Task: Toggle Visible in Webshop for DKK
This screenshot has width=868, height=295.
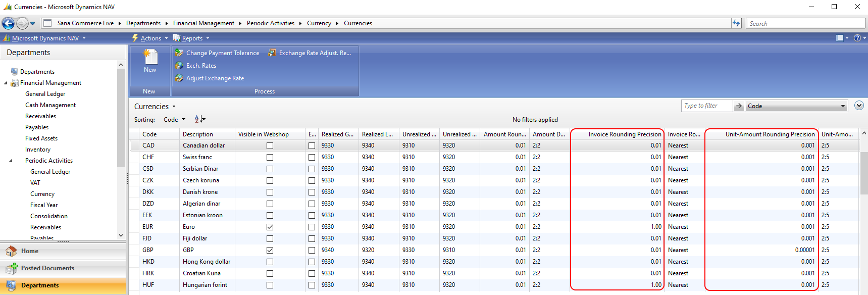Action: (x=270, y=192)
